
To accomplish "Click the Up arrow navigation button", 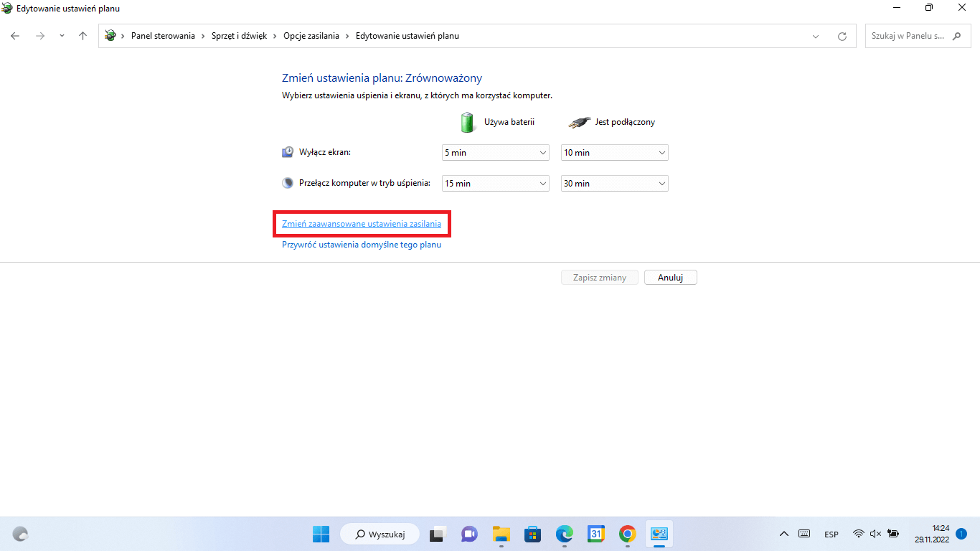I will click(x=83, y=36).
